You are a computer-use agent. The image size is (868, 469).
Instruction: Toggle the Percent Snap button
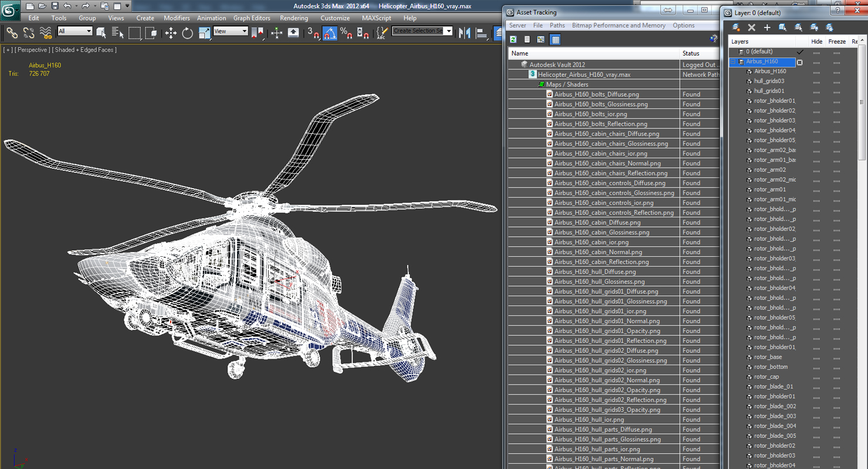click(346, 33)
